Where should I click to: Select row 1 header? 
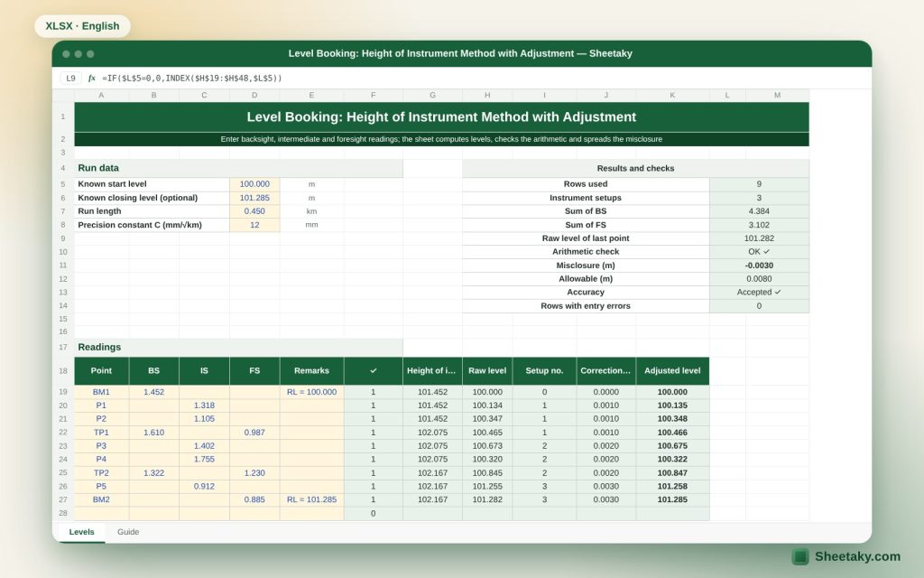[x=63, y=117]
